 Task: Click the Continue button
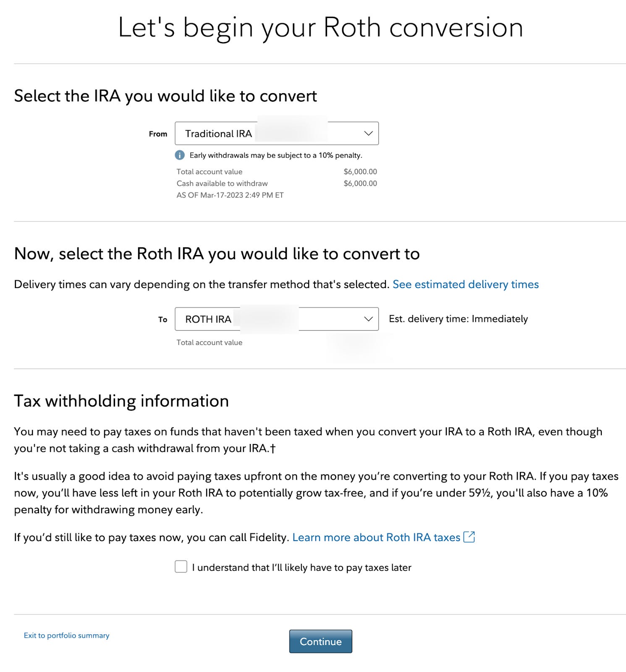tap(320, 641)
